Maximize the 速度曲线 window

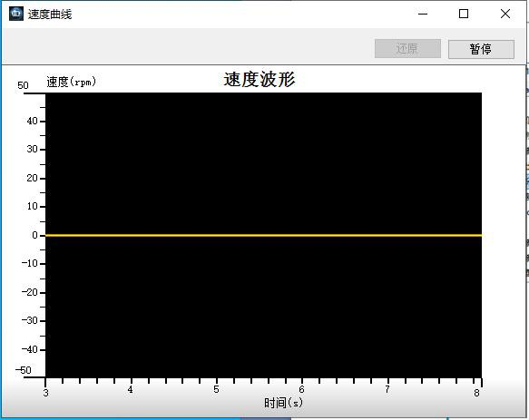tap(464, 14)
